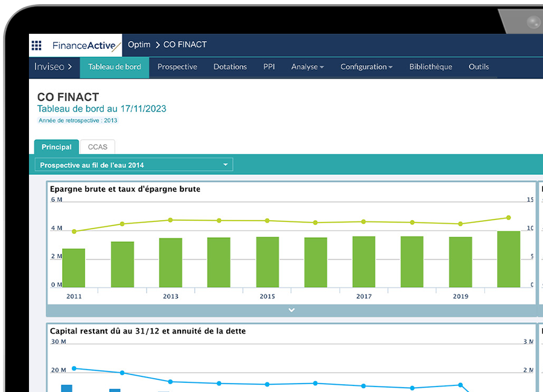543x392 pixels.
Task: Click the Inviseo chevron
Action: pos(71,67)
